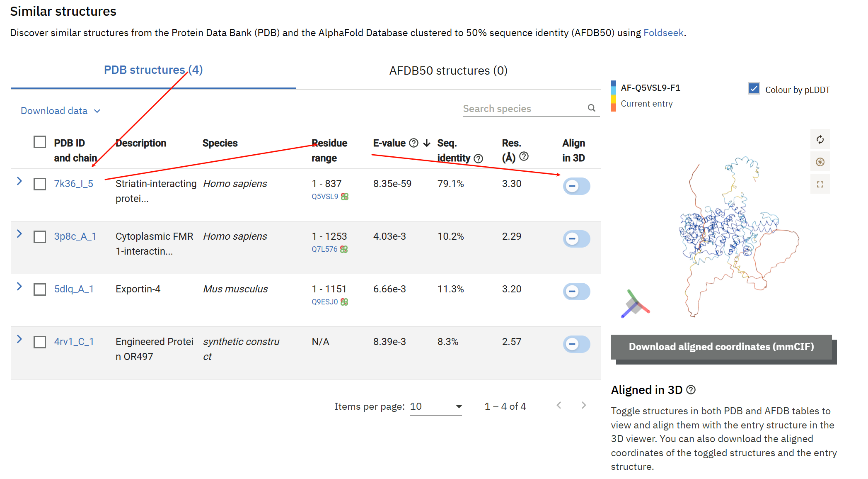Click the E-value sort arrow

coord(427,143)
